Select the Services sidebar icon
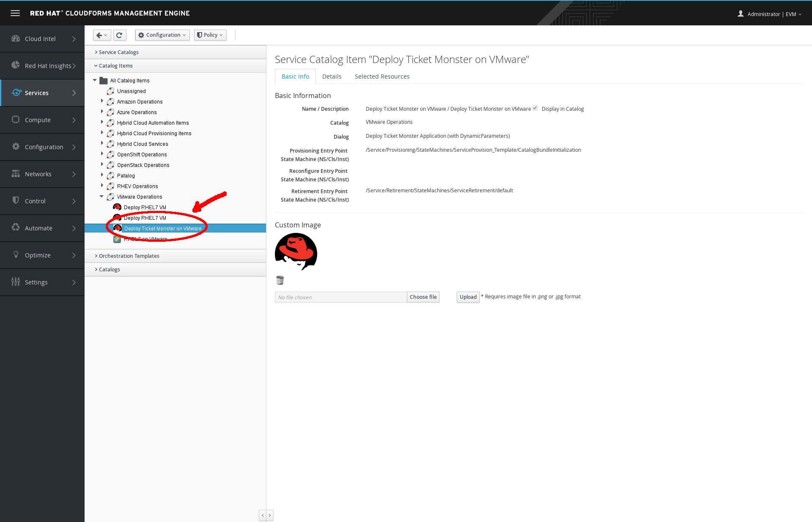 click(x=16, y=93)
